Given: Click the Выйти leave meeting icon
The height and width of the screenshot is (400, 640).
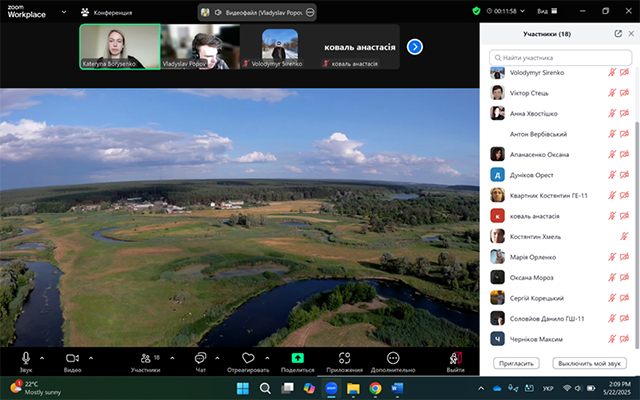Looking at the screenshot, I should (x=456, y=357).
